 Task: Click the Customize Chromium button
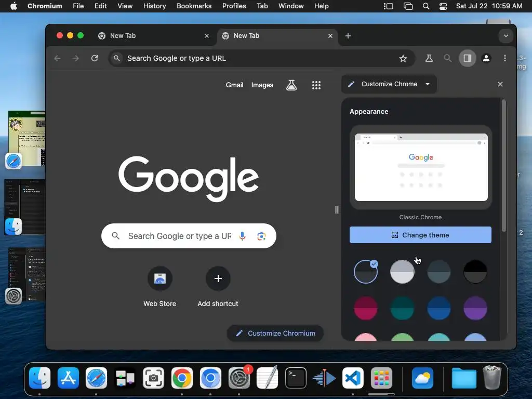pos(275,333)
